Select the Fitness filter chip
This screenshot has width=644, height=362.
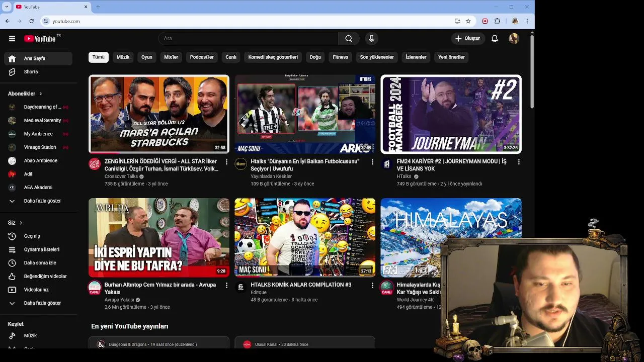341,57
